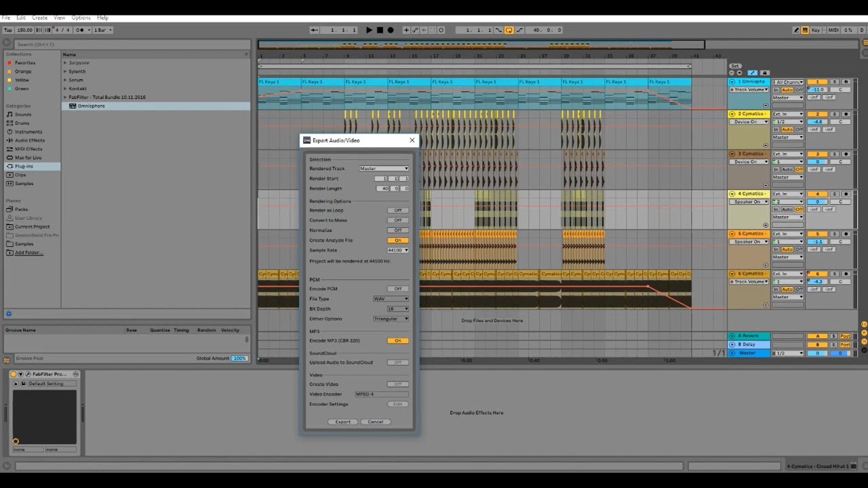
Task: Click track 2 Cymatics activator button
Action: (818, 115)
